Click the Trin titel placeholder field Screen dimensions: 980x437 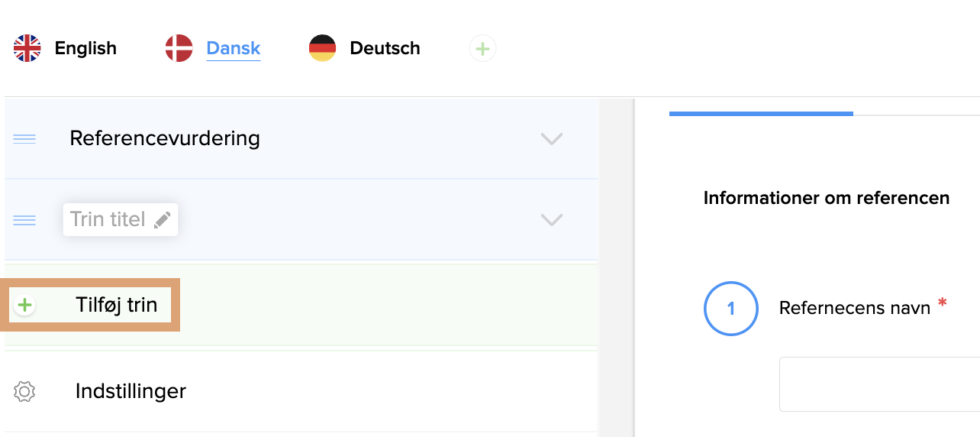coord(108,220)
